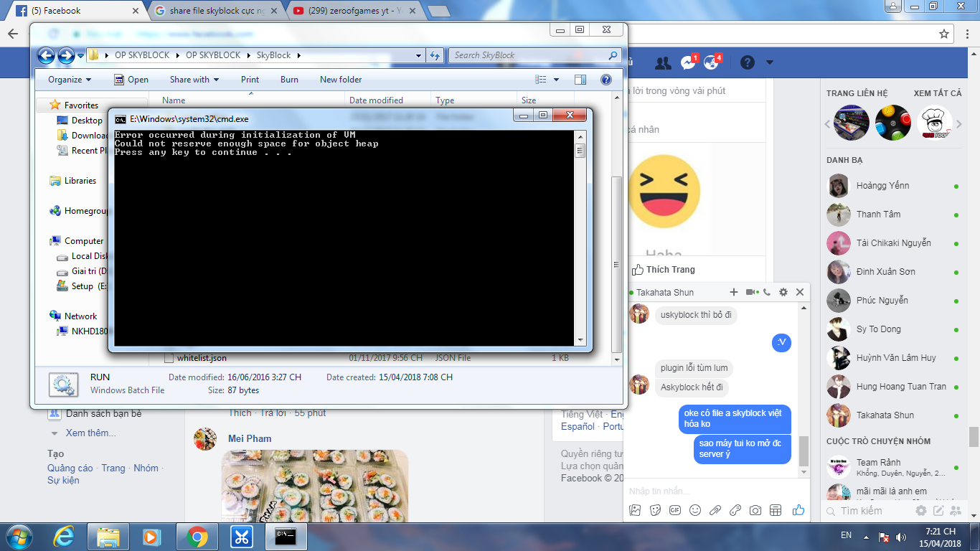
Task: Click the cmd.exe window vertical scrollbar
Action: click(580, 237)
